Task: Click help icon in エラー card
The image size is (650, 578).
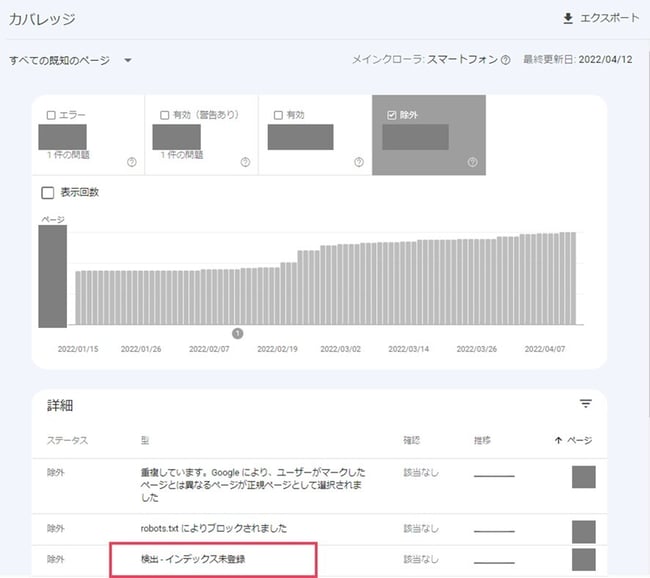Action: click(131, 162)
